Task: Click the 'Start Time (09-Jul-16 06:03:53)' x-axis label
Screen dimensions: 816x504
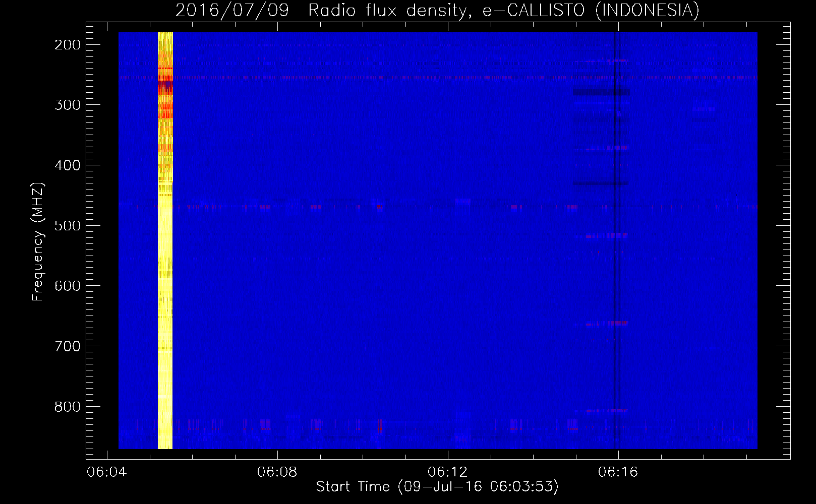Action: (x=437, y=487)
